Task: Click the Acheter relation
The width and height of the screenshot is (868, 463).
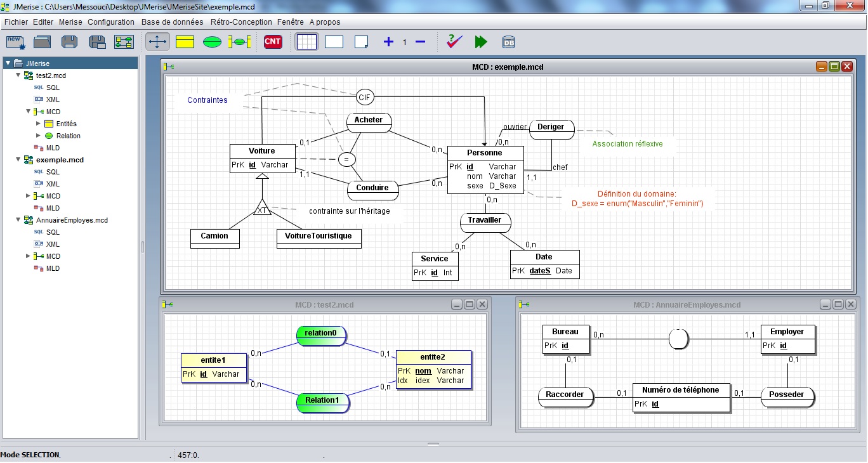Action: point(369,122)
